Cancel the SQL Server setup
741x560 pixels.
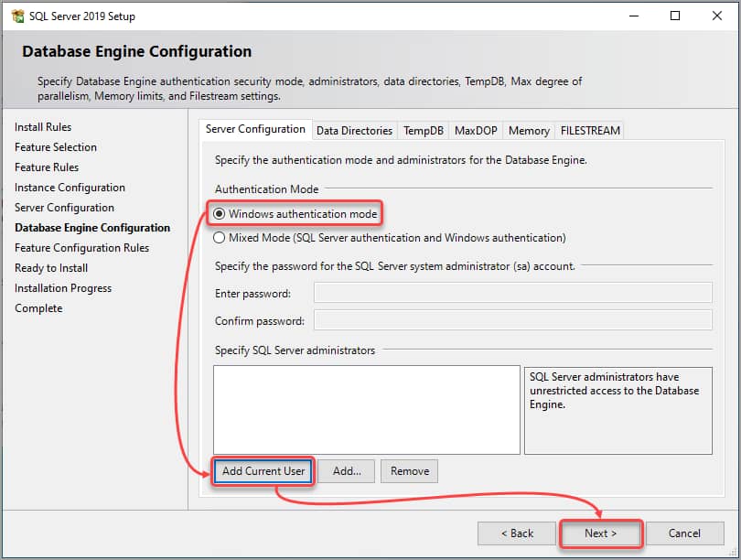coord(684,533)
